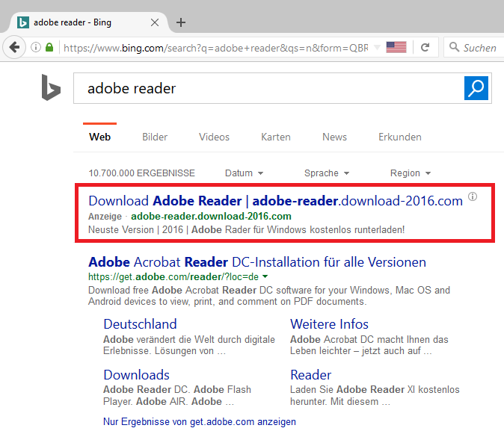Expand the Region filter dropdown
Image resolution: width=504 pixels, height=437 pixels.
click(x=410, y=173)
